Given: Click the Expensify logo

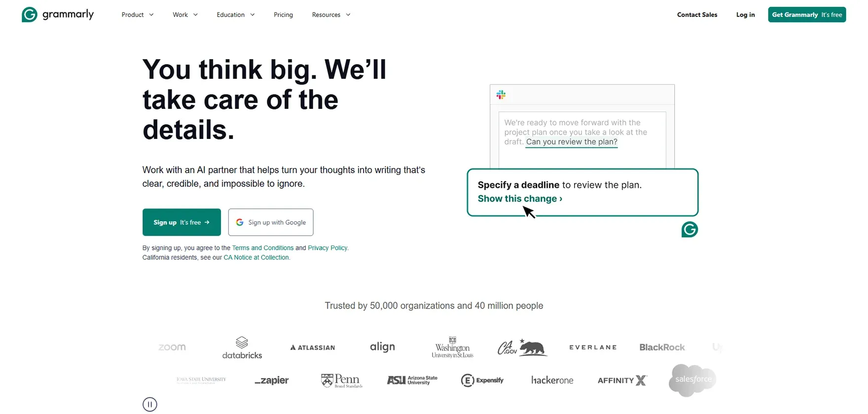Looking at the screenshot, I should tap(482, 380).
